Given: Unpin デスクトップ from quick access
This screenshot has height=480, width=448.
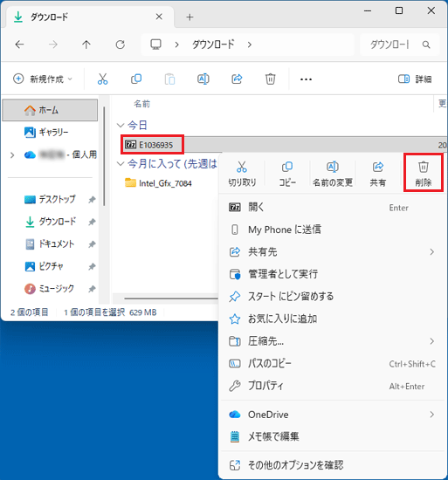Looking at the screenshot, I should pos(92,200).
